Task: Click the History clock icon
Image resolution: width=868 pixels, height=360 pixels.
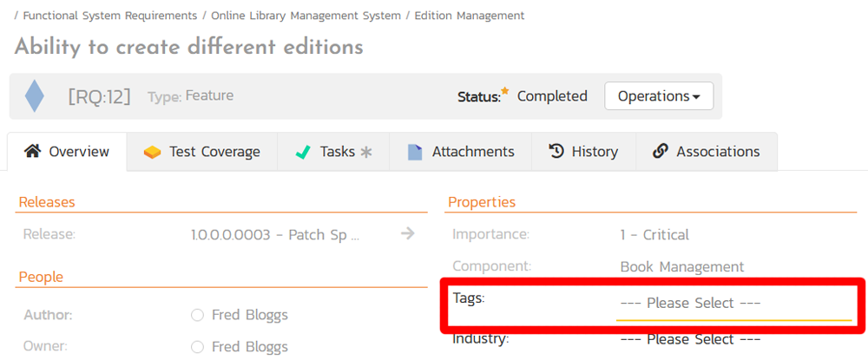Action: [556, 152]
